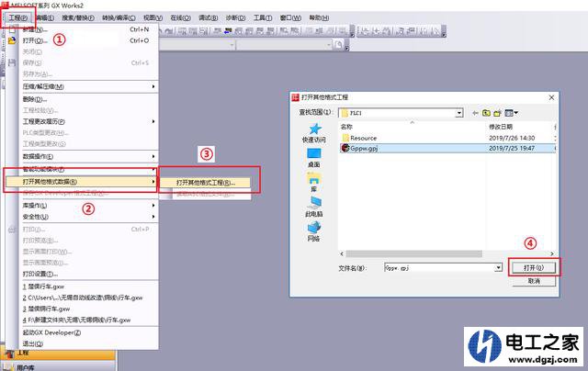
Task: Expand 安全性(U) submenu
Action: pos(88,217)
